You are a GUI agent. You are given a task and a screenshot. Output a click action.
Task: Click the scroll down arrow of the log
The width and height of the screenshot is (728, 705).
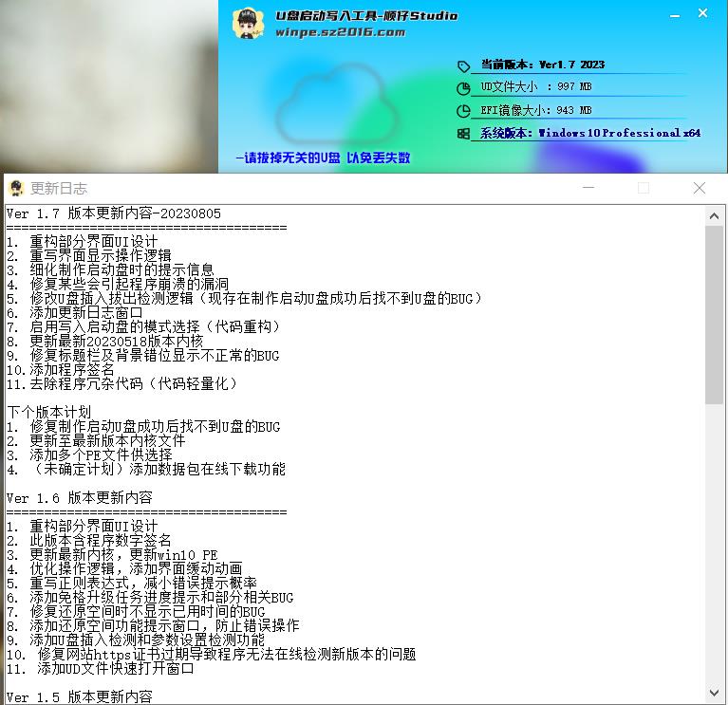(714, 693)
